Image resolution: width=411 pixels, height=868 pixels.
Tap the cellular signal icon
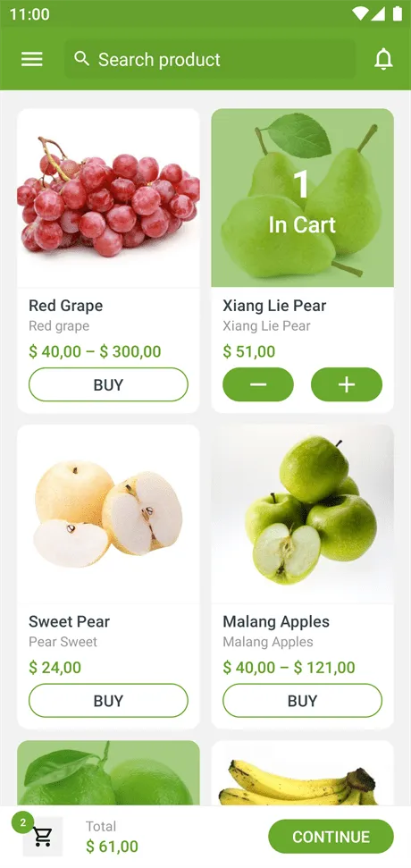pyautogui.click(x=378, y=13)
